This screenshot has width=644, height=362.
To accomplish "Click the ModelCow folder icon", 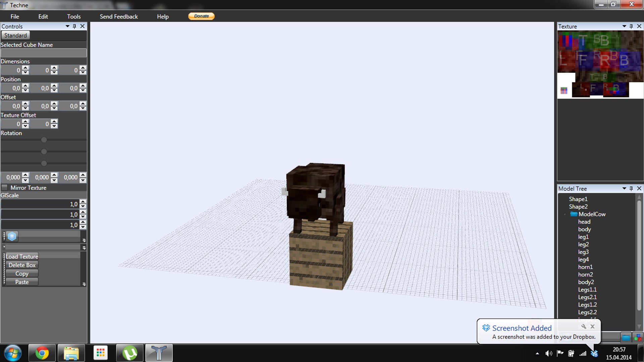I will pos(574,214).
